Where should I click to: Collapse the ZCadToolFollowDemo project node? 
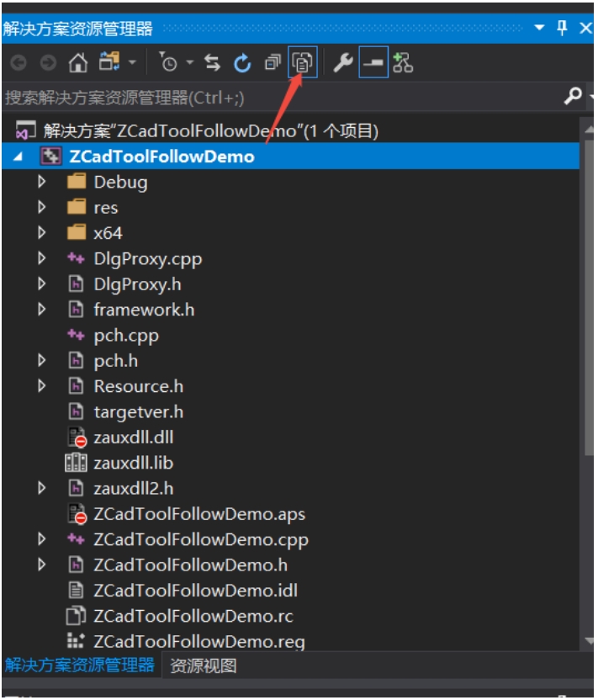tap(18, 156)
